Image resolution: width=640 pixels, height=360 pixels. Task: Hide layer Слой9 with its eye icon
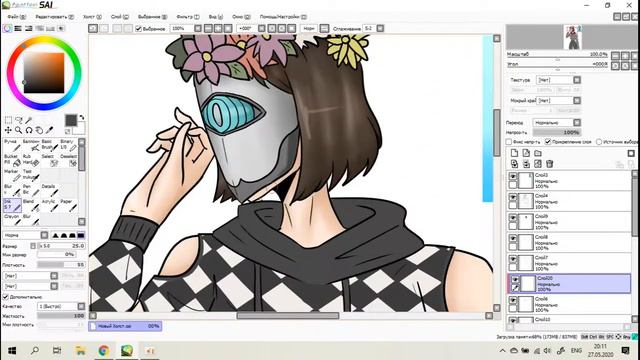point(513,218)
